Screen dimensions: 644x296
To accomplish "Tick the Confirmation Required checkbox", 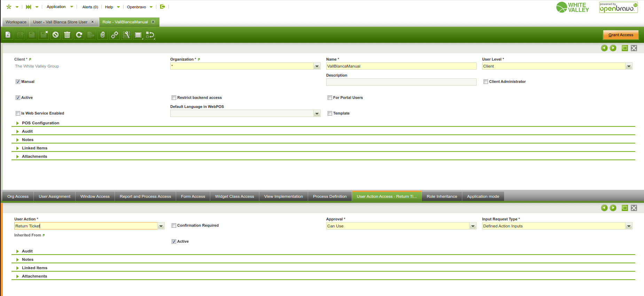I will point(174,226).
